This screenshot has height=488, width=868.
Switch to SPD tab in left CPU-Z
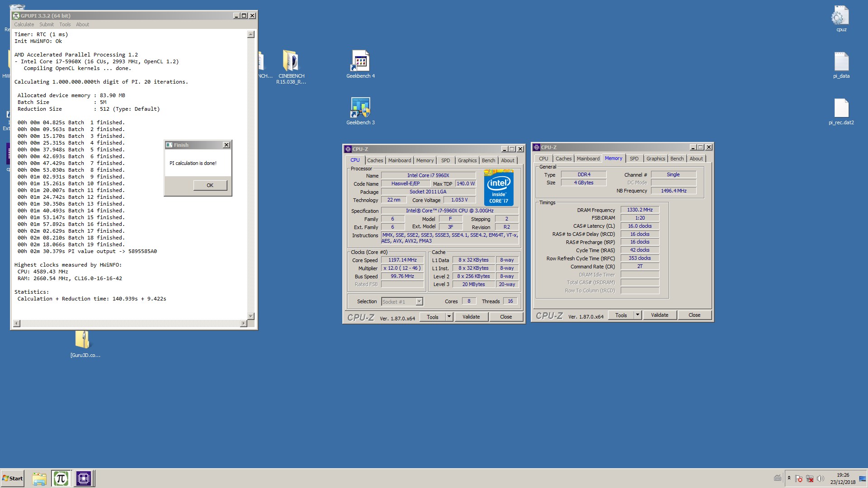[x=446, y=160]
